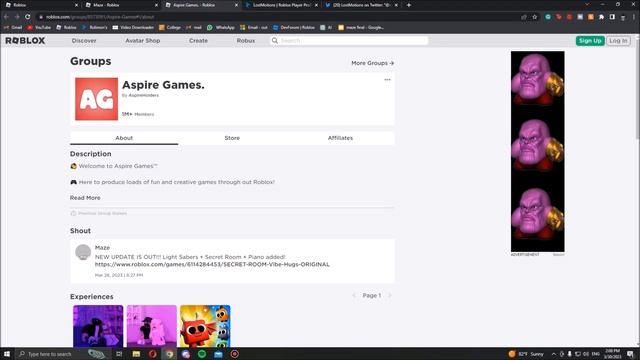
Task: Click the share icon in the address bar
Action: [x=524, y=17]
